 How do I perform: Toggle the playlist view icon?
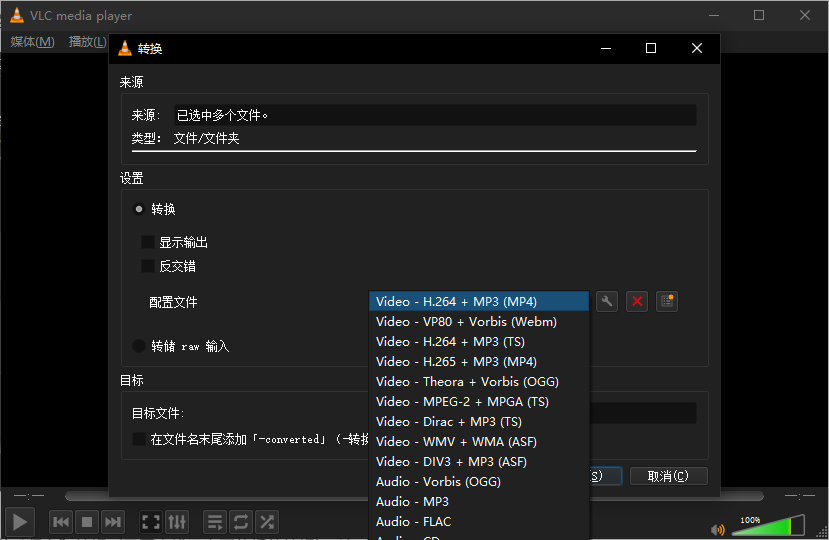(215, 523)
